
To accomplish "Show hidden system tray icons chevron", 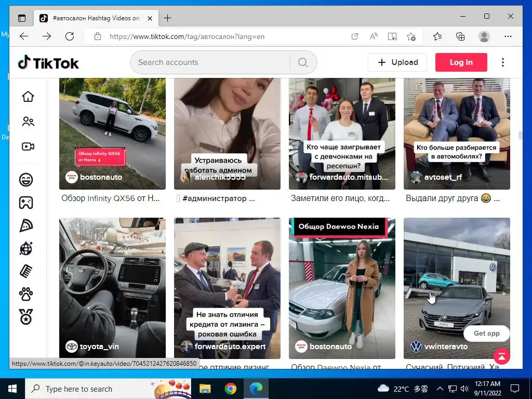I will pos(440,389).
